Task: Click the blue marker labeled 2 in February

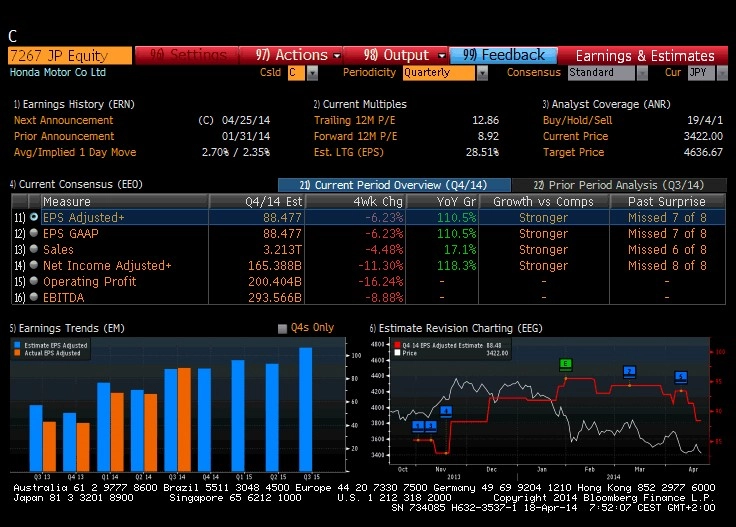Action: [x=629, y=372]
